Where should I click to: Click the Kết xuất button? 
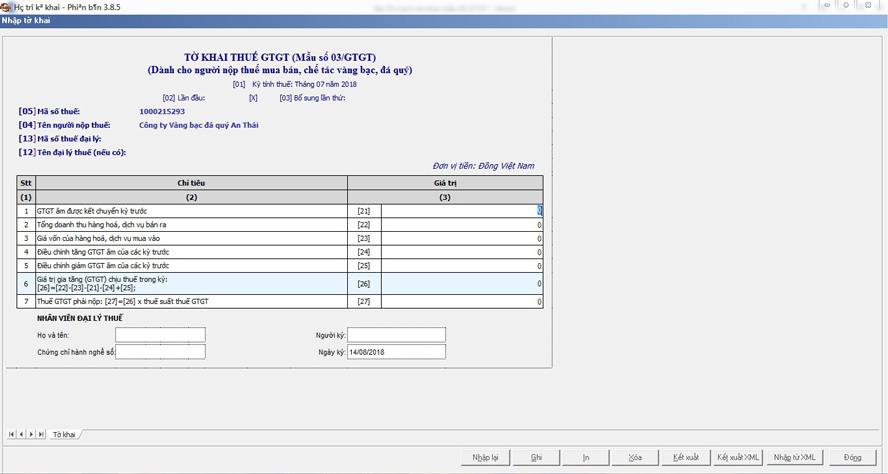click(x=686, y=457)
